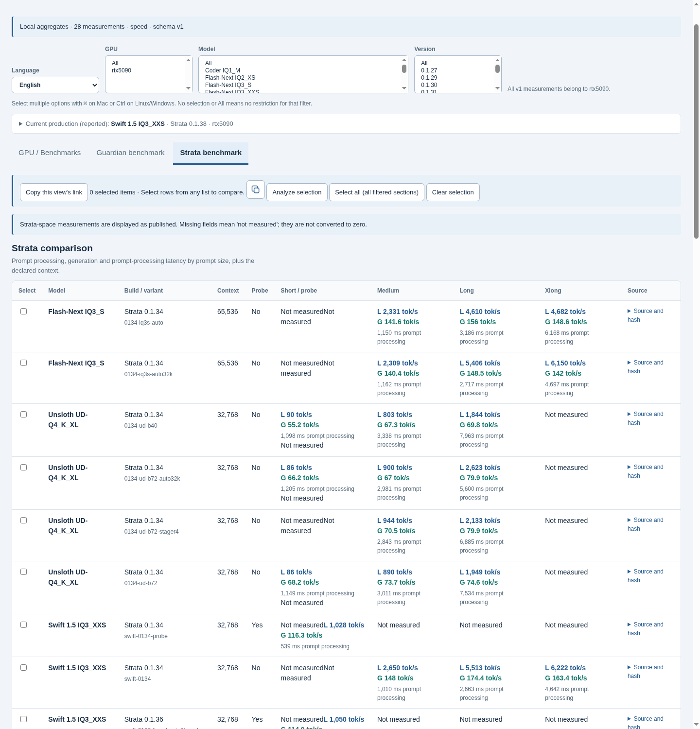Click the GPU list's scroll-up arrow
The width and height of the screenshot is (700, 729).
[189, 60]
